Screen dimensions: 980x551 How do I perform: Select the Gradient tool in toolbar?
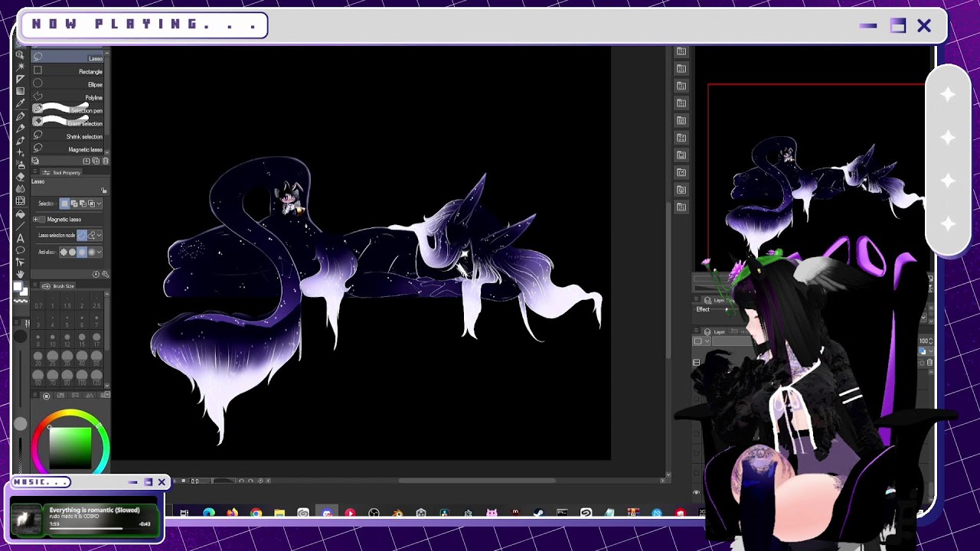(21, 91)
